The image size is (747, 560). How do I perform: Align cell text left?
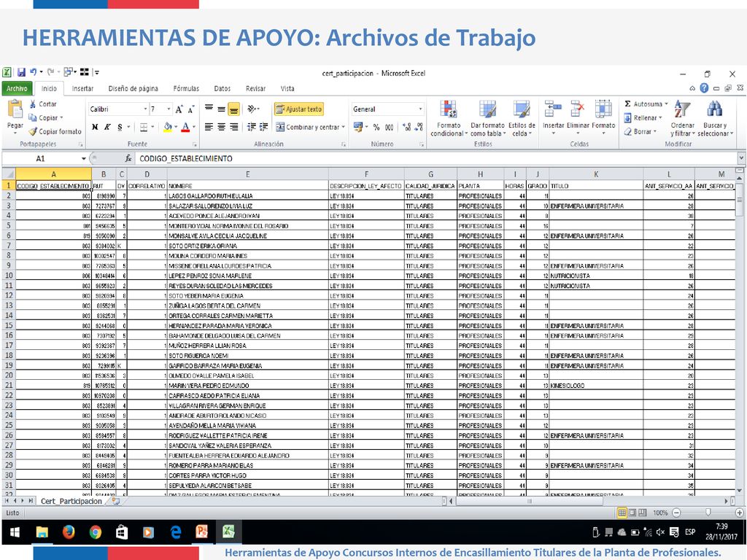click(x=209, y=127)
